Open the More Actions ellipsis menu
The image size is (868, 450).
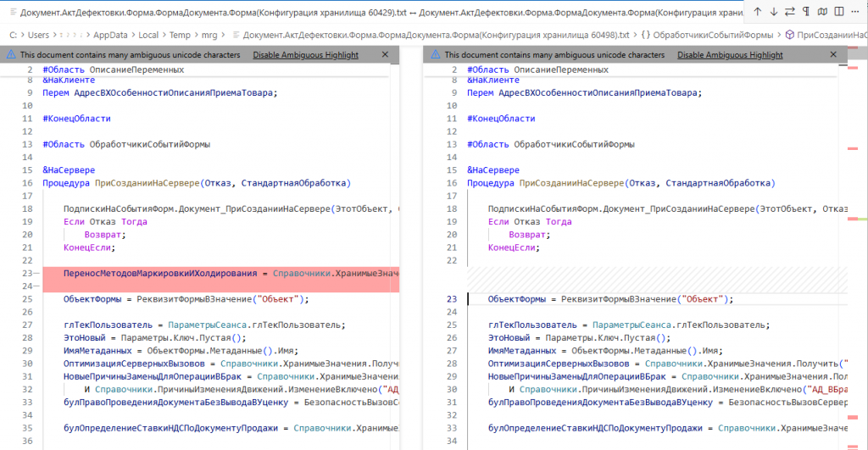click(x=855, y=12)
